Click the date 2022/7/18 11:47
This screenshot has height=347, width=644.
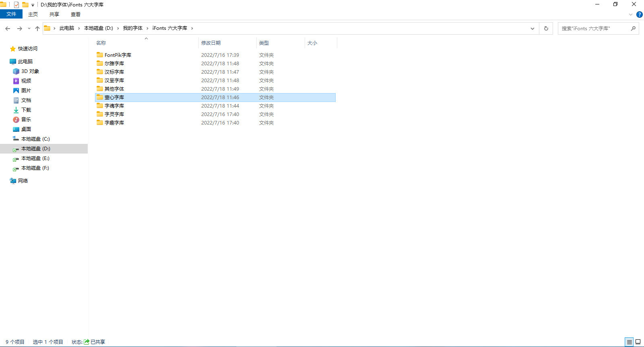(220, 72)
